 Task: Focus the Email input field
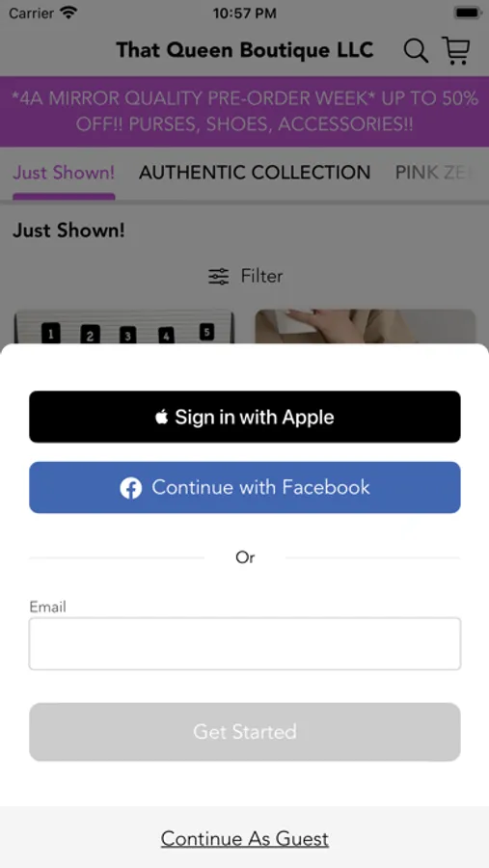click(245, 644)
